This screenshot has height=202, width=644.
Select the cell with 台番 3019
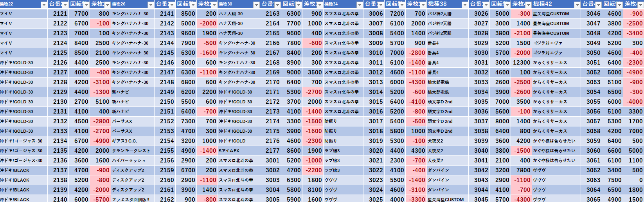[x=374, y=141]
